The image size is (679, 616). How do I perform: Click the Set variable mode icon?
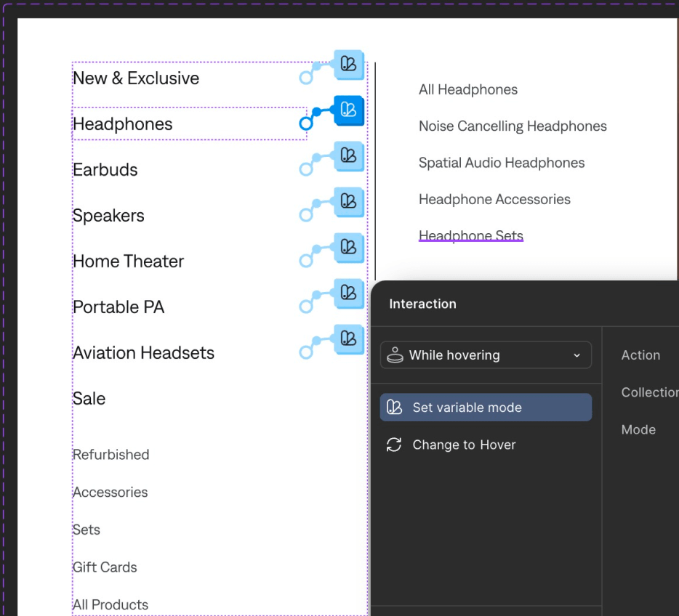point(394,407)
